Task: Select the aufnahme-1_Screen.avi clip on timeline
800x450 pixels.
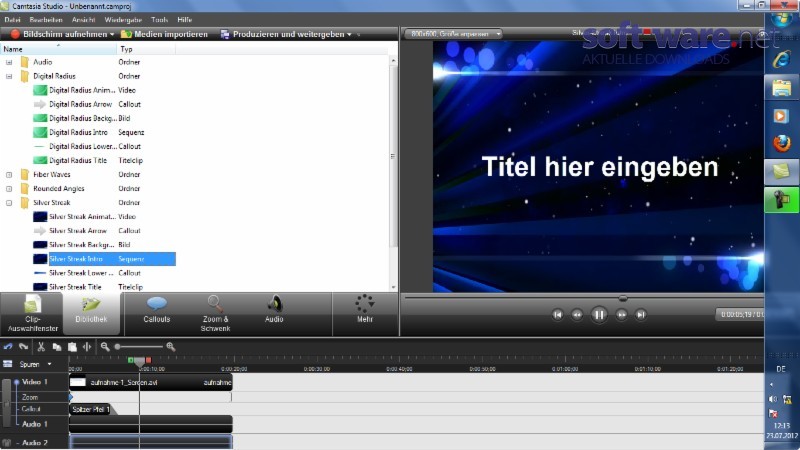Action: click(x=151, y=382)
